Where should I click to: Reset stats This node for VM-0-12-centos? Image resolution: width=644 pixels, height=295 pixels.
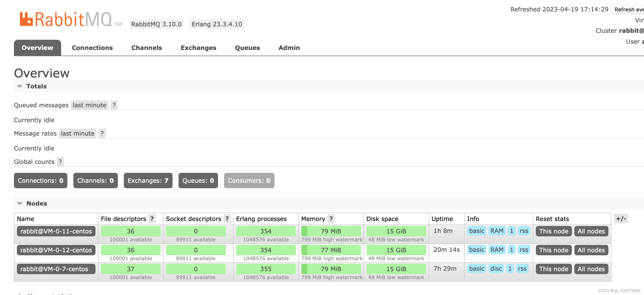coord(554,250)
